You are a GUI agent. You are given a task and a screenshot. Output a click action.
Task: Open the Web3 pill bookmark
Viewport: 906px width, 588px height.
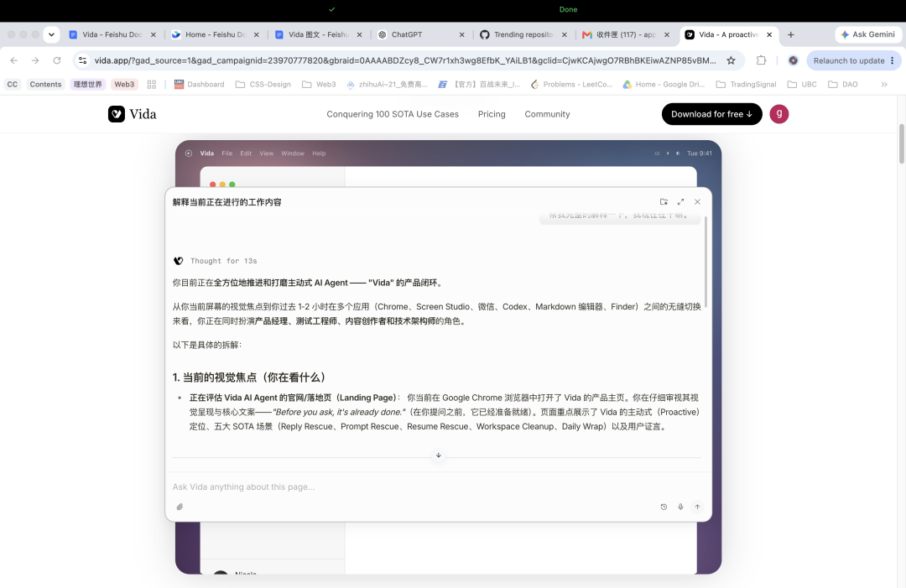(124, 85)
